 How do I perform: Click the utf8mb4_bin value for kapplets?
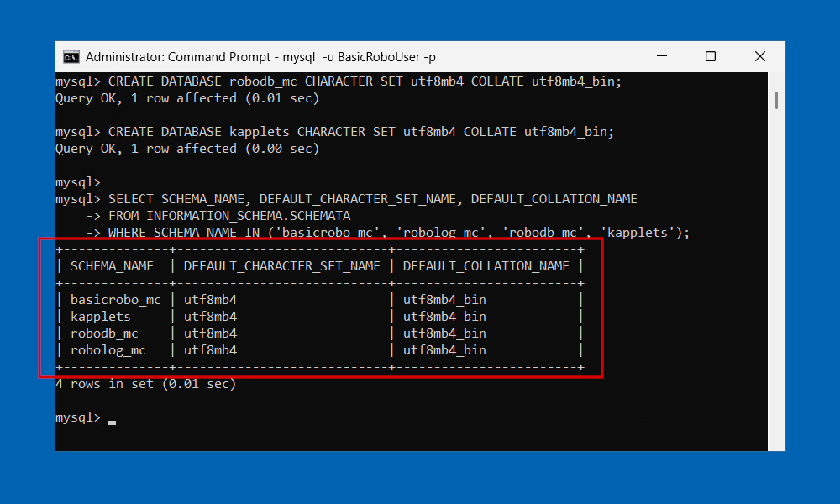444,317
